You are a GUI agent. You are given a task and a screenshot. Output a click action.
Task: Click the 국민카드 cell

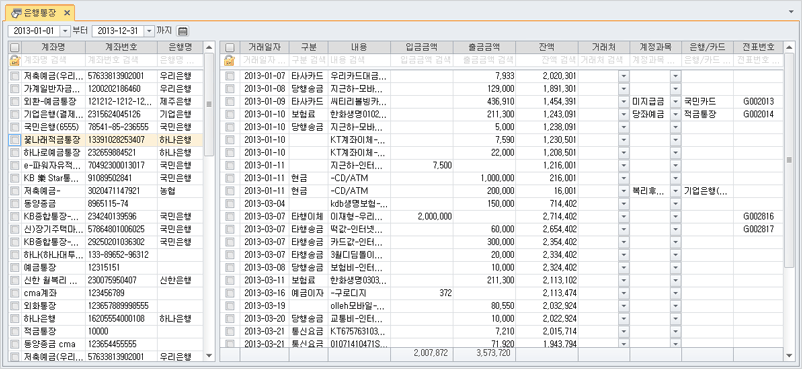[x=707, y=101]
